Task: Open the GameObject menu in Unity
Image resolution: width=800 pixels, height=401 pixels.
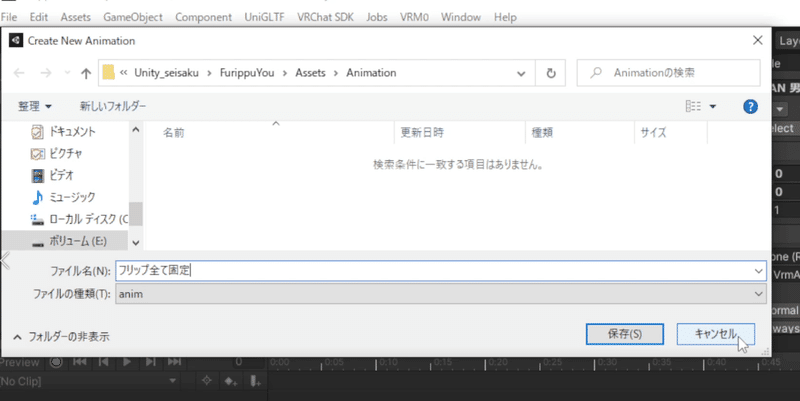Action: click(133, 17)
